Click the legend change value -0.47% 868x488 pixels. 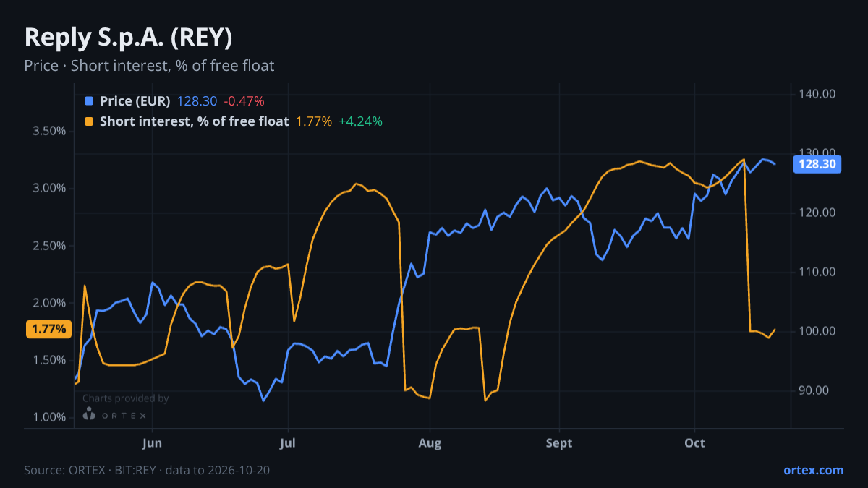tap(244, 101)
